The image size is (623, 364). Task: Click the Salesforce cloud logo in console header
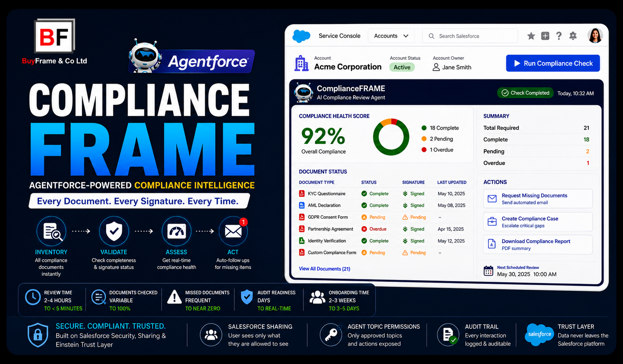(301, 36)
